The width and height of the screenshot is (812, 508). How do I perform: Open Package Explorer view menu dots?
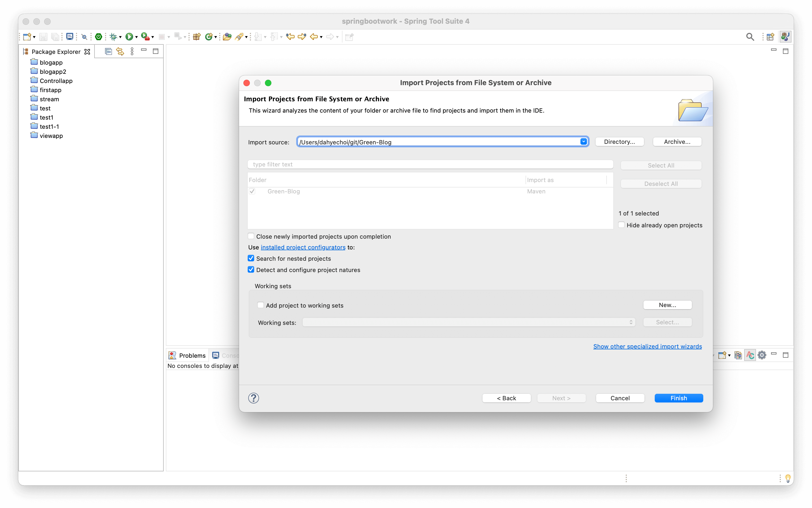(x=132, y=51)
